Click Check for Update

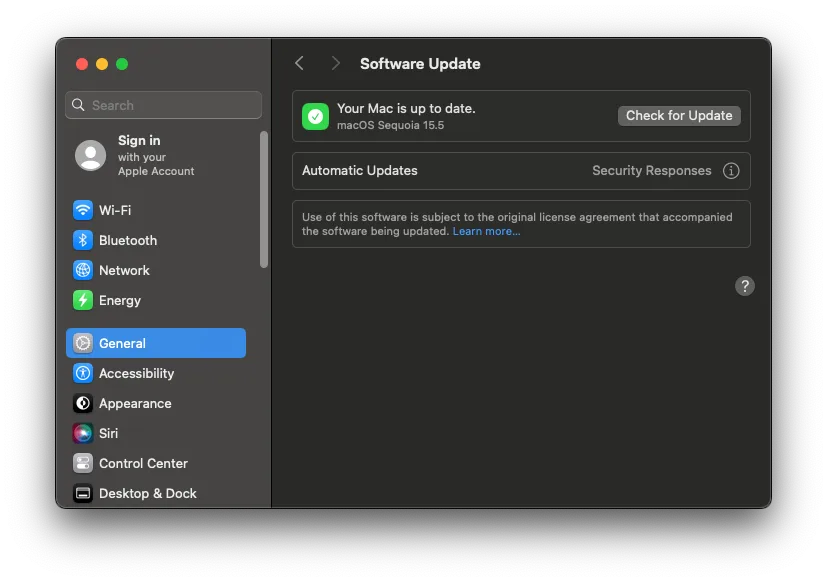coord(678,115)
